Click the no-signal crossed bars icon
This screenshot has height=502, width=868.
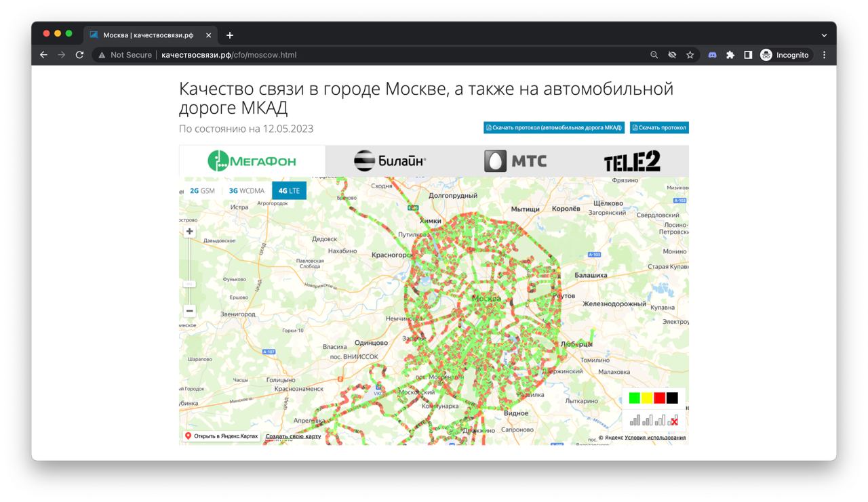click(x=673, y=421)
